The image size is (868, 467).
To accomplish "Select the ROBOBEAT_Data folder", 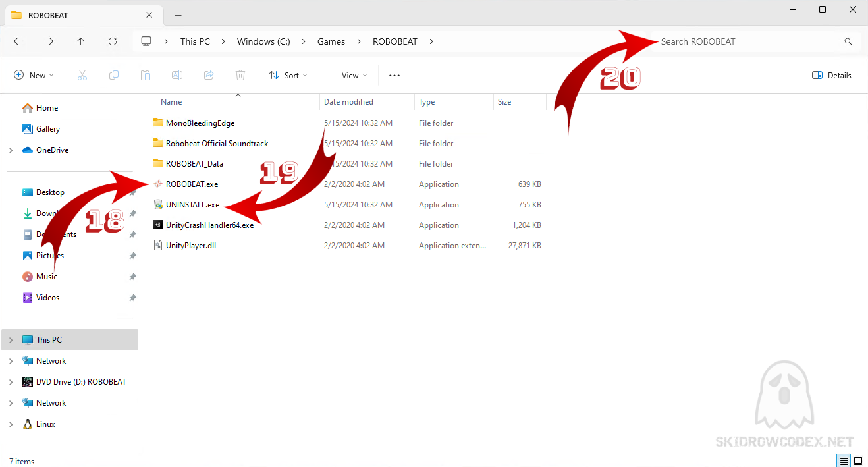I will [194, 164].
